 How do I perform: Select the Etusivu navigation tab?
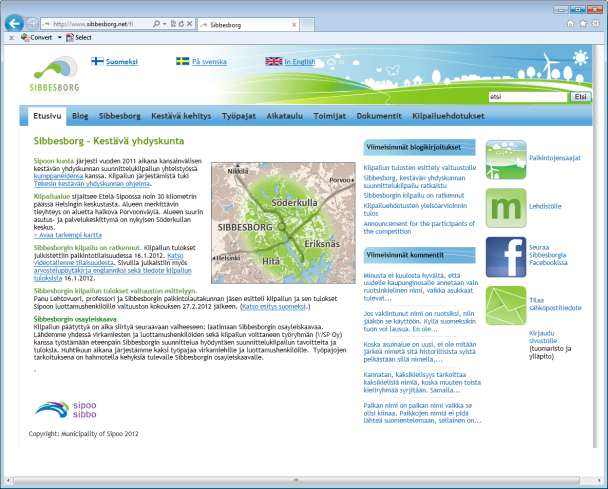pos(47,116)
